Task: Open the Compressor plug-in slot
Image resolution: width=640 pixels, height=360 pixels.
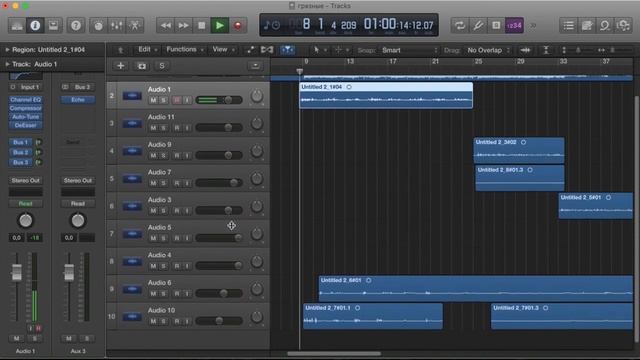Action: click(25, 108)
